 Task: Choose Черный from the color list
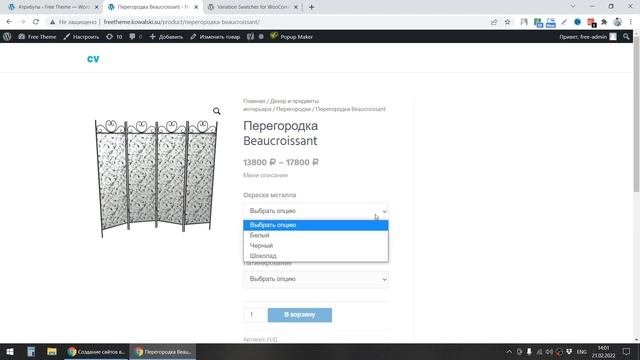point(316,245)
